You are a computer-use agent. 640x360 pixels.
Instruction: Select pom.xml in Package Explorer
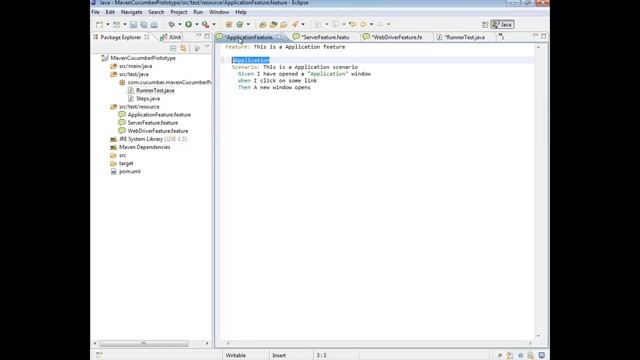(130, 171)
